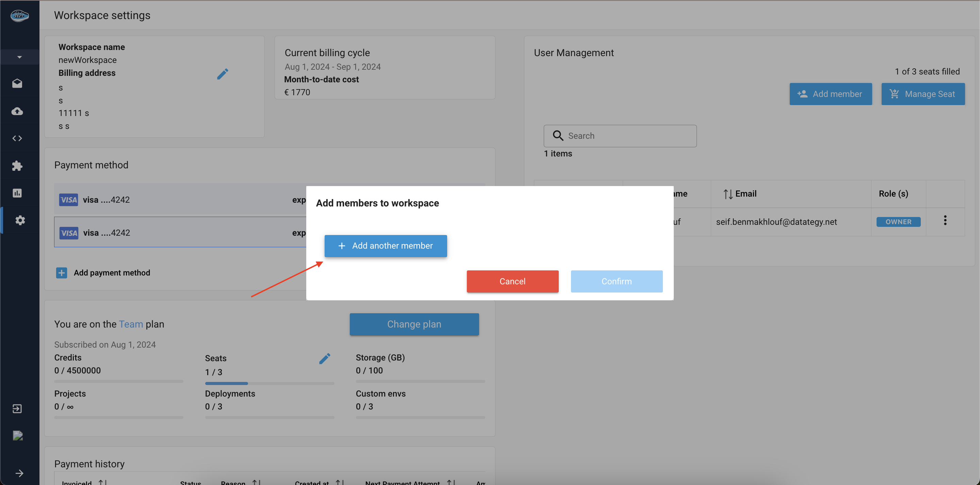Click the Confirm button

[616, 282]
